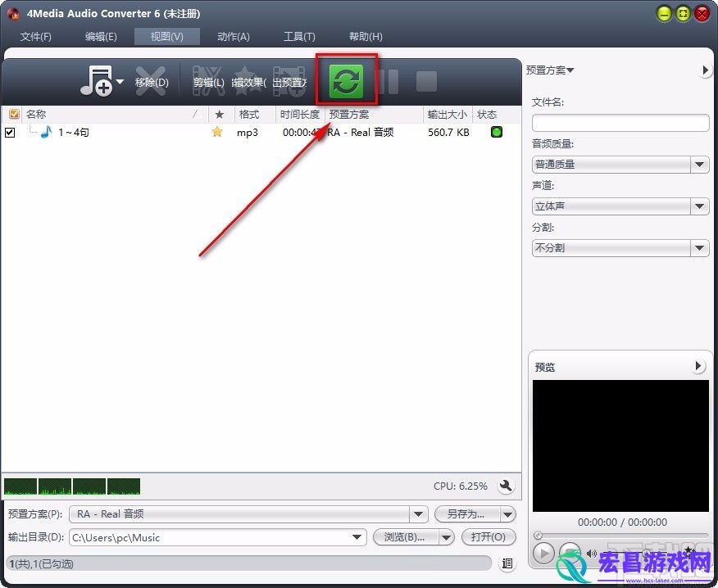Click the yellow star of 1~4句
718x588 pixels.
click(217, 132)
